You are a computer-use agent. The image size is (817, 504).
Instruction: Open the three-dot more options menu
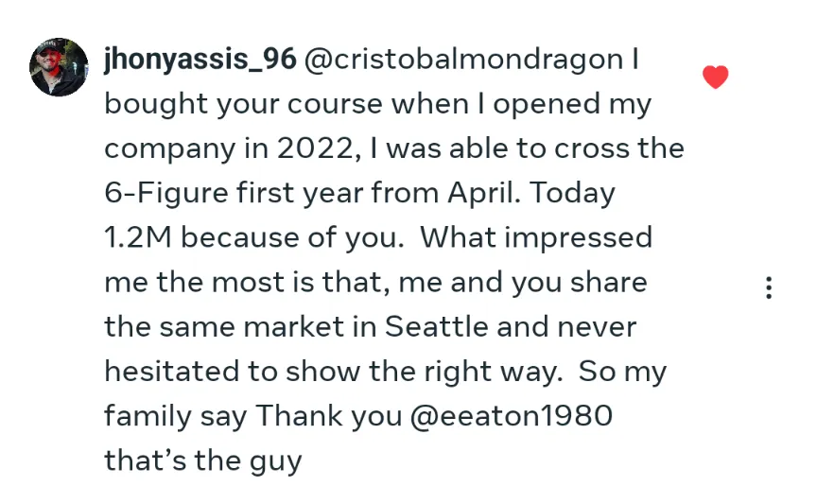click(769, 287)
